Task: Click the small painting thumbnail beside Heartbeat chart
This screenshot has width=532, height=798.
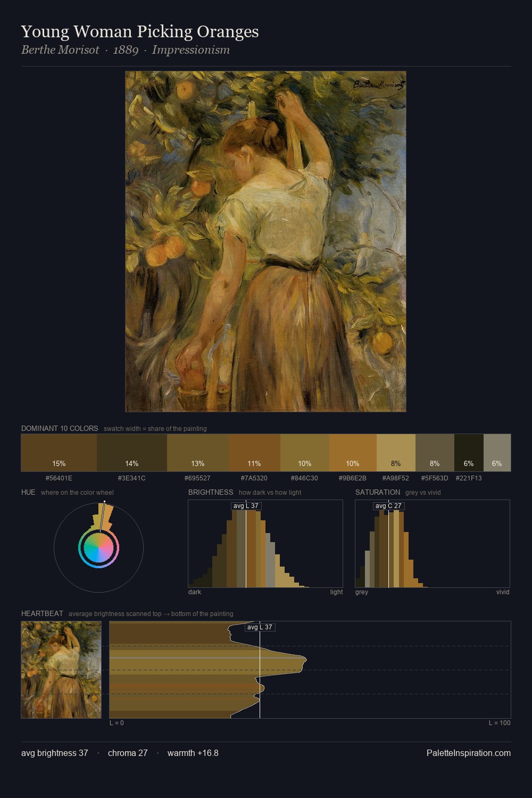Action: [x=61, y=670]
